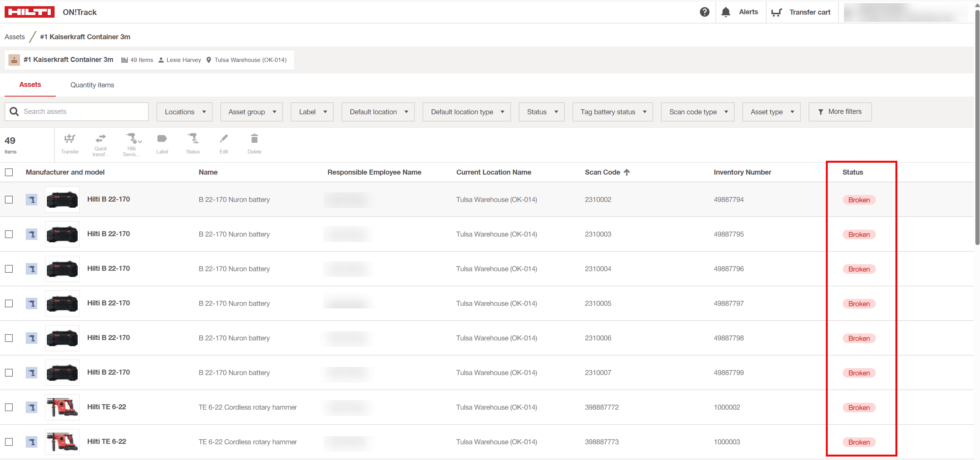Select checkbox for scan code 2310005
The width and height of the screenshot is (980, 460).
point(9,303)
